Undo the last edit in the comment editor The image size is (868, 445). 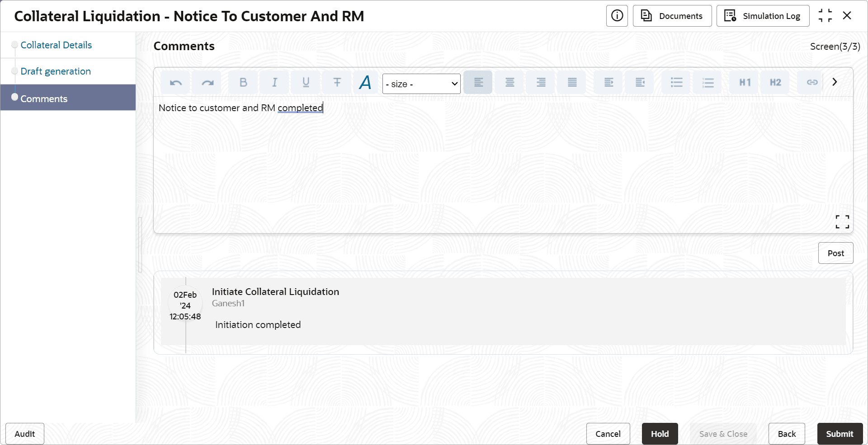(176, 83)
